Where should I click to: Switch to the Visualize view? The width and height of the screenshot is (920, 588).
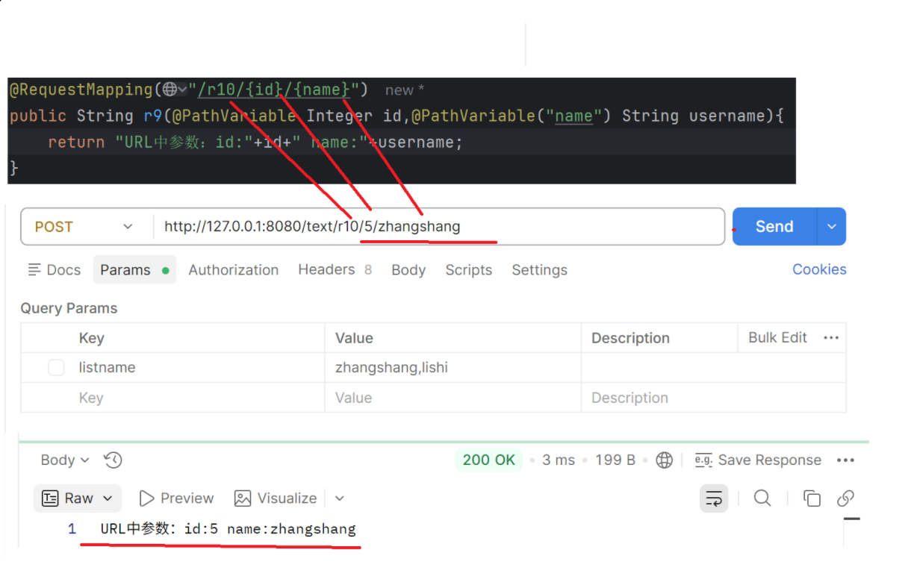[x=276, y=498]
